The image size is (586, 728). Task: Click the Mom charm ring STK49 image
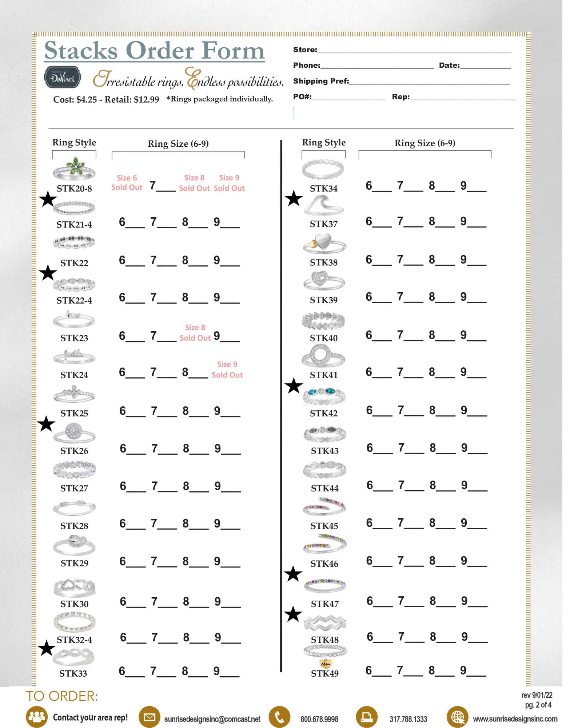[325, 656]
